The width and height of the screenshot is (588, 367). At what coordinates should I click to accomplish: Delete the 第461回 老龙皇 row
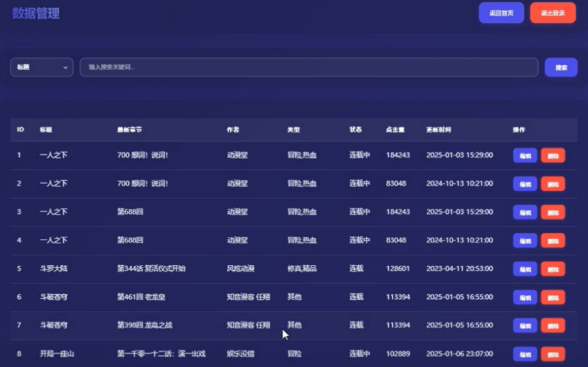(x=553, y=298)
